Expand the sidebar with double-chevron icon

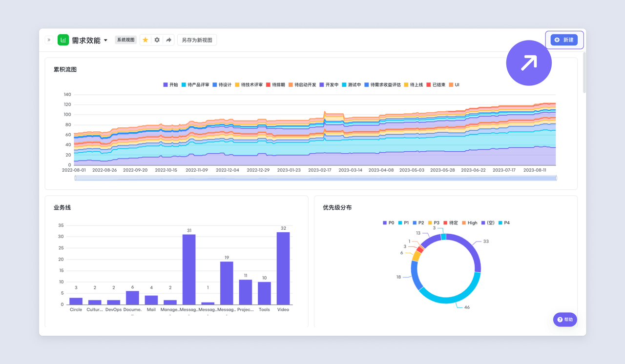pos(49,40)
